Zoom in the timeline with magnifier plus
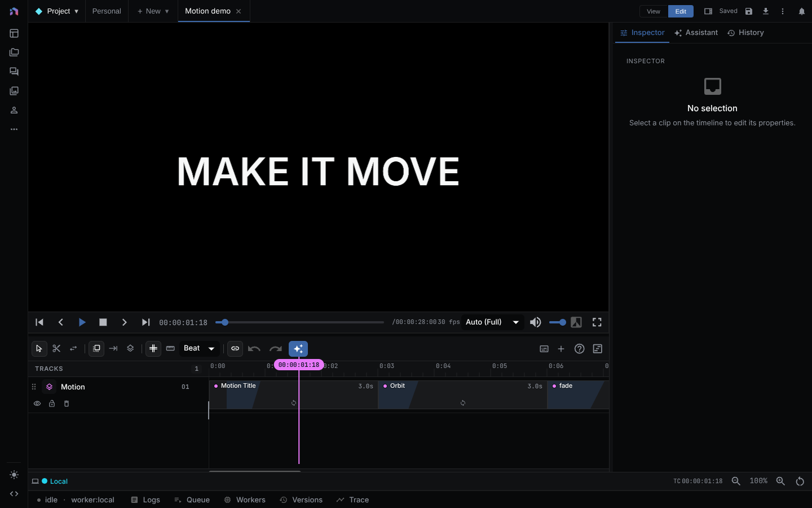Screen dimensions: 812x508 point(780,481)
